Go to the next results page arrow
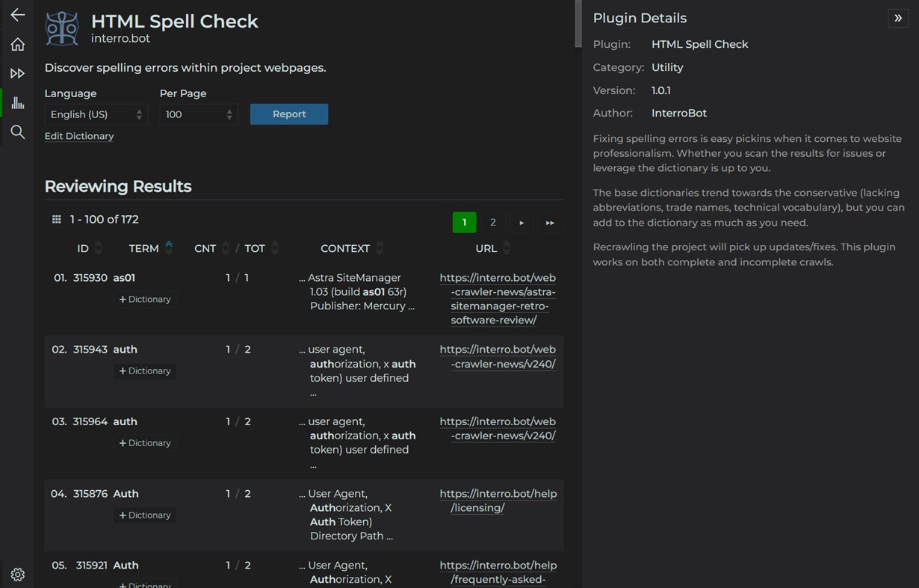 pyautogui.click(x=522, y=222)
